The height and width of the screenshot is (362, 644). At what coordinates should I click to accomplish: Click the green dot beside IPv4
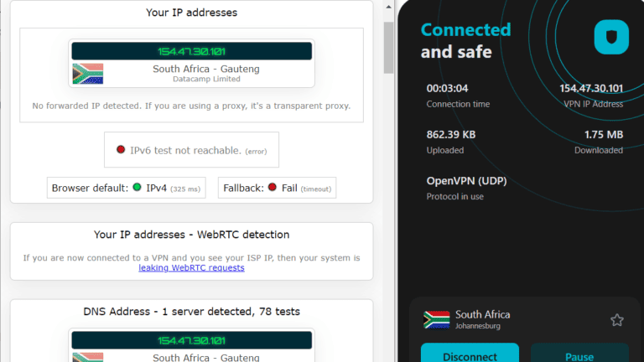137,189
